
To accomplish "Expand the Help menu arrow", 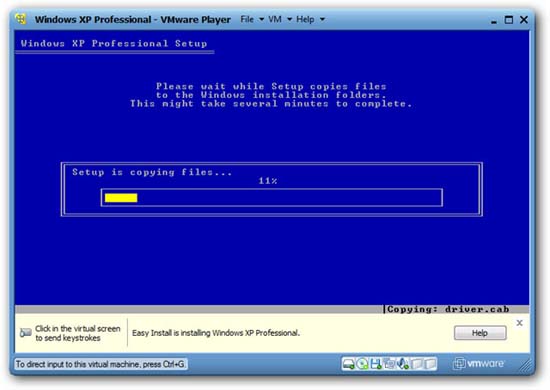I will point(322,19).
